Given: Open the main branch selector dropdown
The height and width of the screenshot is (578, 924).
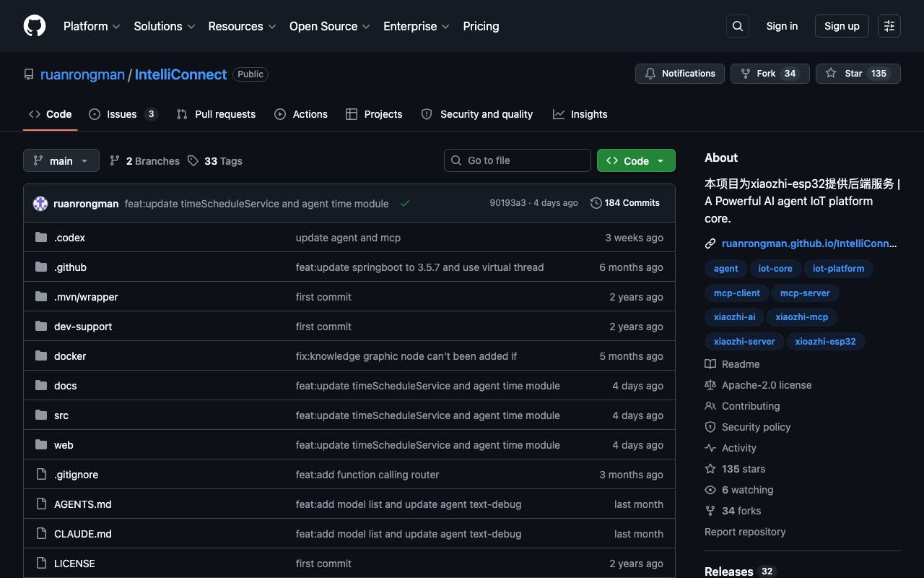Looking at the screenshot, I should pos(61,160).
